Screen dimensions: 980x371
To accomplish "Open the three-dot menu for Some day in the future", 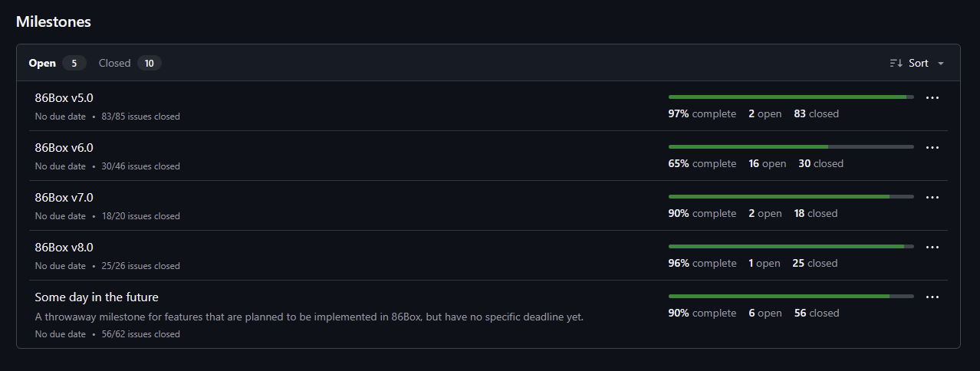I will (x=932, y=297).
